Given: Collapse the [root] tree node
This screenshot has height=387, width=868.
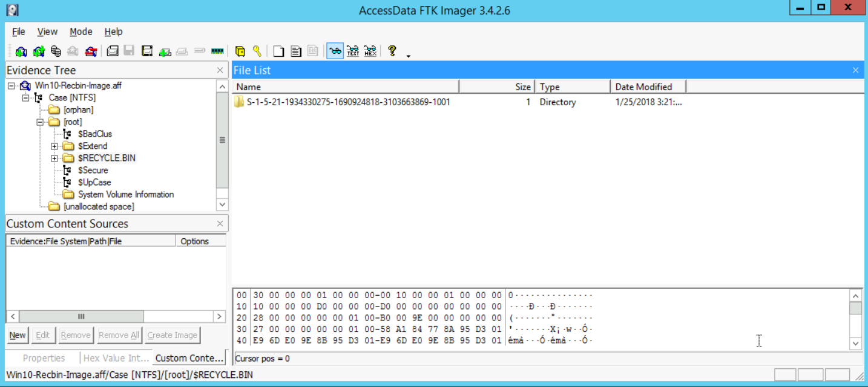Looking at the screenshot, I should [40, 122].
